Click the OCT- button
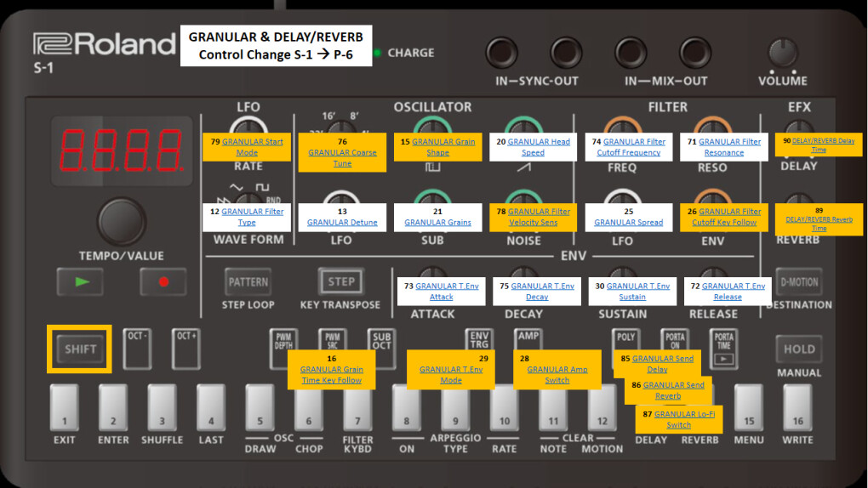Image resolution: width=868 pixels, height=488 pixels. (x=137, y=349)
